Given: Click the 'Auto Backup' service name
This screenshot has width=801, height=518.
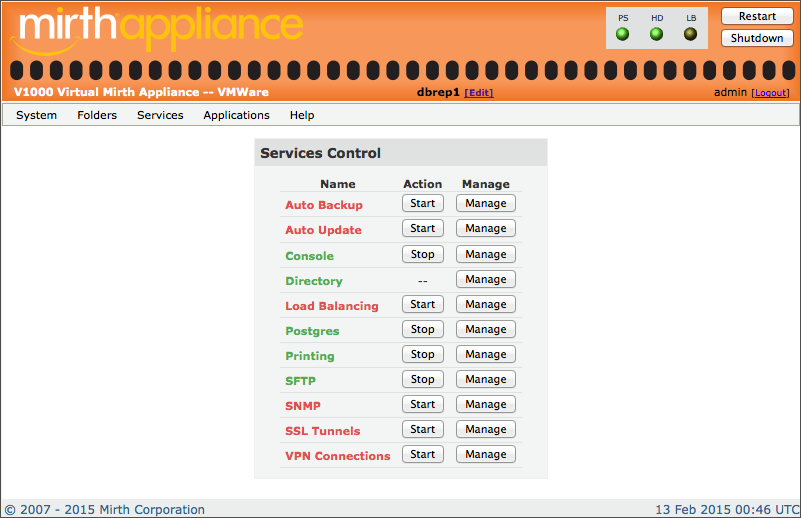Looking at the screenshot, I should 324,205.
